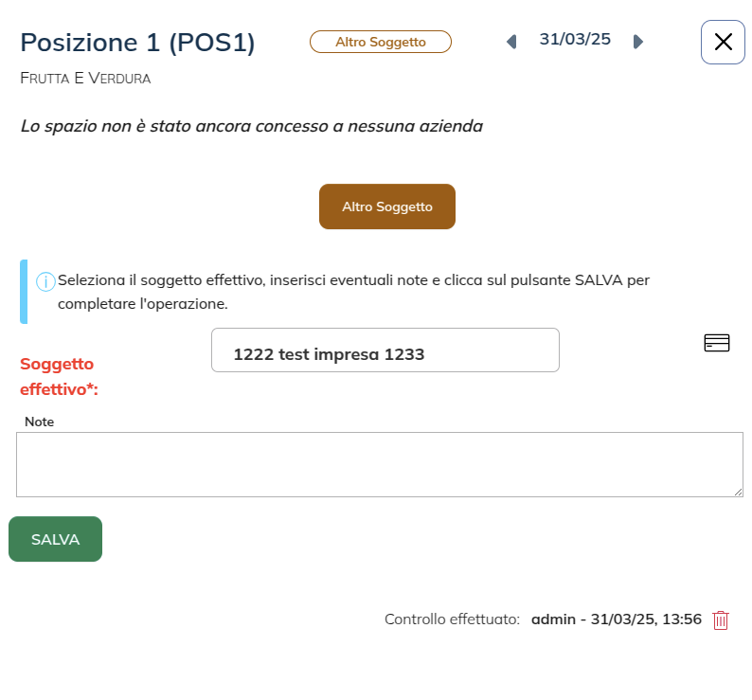
Task: Click the red Soggetto effettivo label
Action: [x=59, y=376]
